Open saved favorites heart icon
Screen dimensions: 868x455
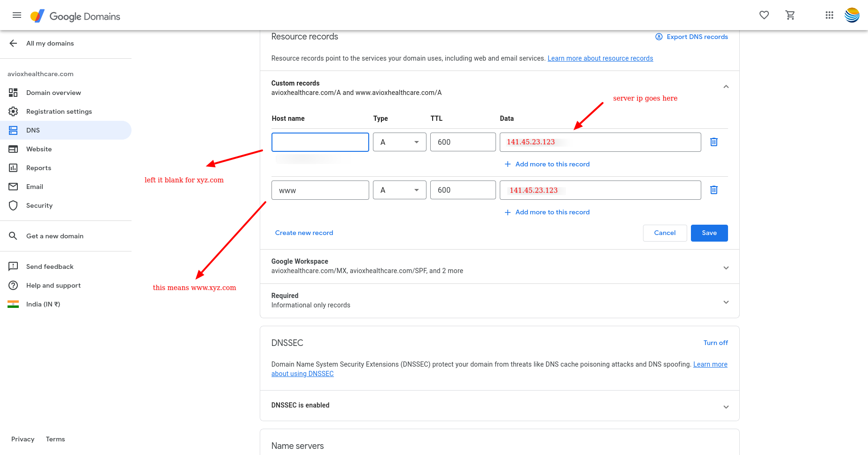tap(764, 15)
